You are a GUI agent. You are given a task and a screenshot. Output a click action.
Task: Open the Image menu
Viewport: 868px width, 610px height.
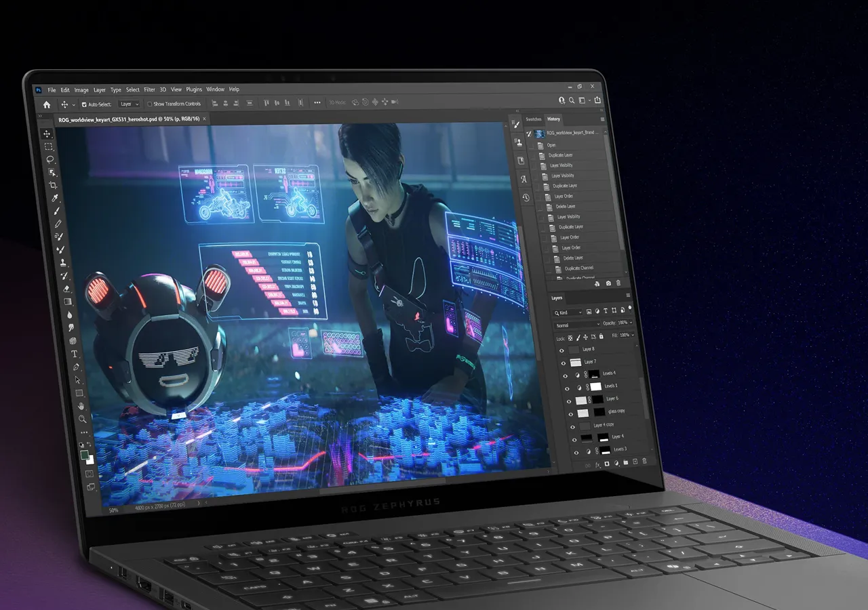point(81,89)
